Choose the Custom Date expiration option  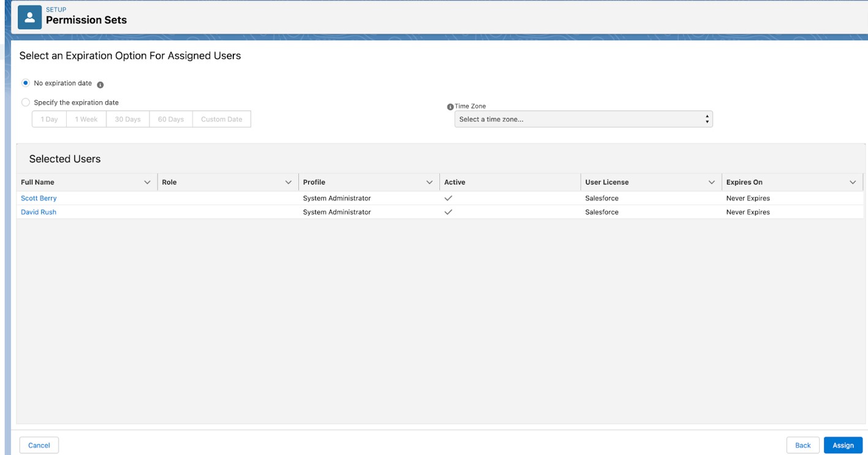pos(222,118)
